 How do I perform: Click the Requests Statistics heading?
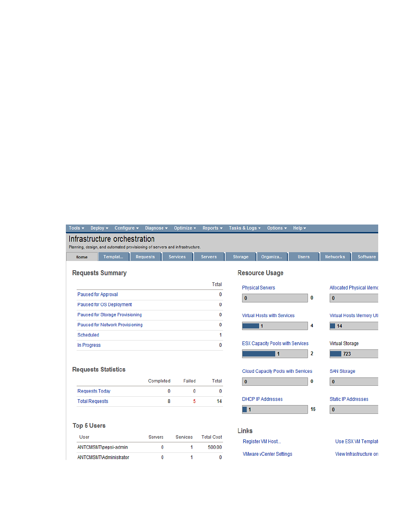click(x=99, y=369)
